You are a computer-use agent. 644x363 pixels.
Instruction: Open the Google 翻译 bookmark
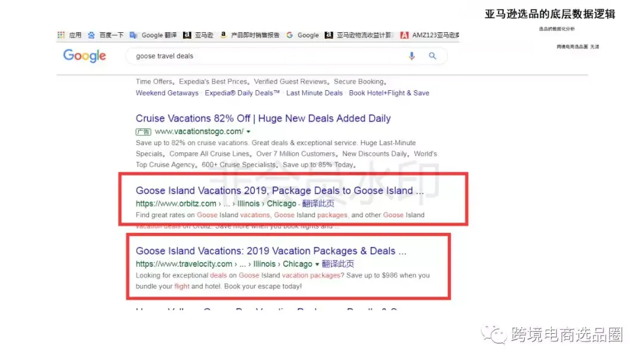[x=159, y=35]
